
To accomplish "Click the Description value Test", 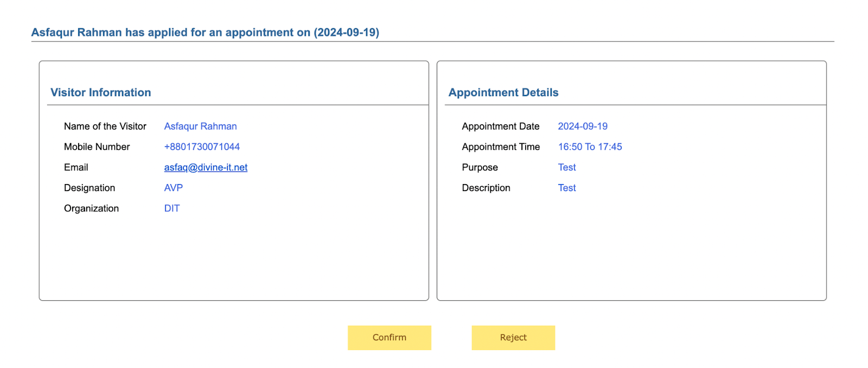I will [566, 188].
